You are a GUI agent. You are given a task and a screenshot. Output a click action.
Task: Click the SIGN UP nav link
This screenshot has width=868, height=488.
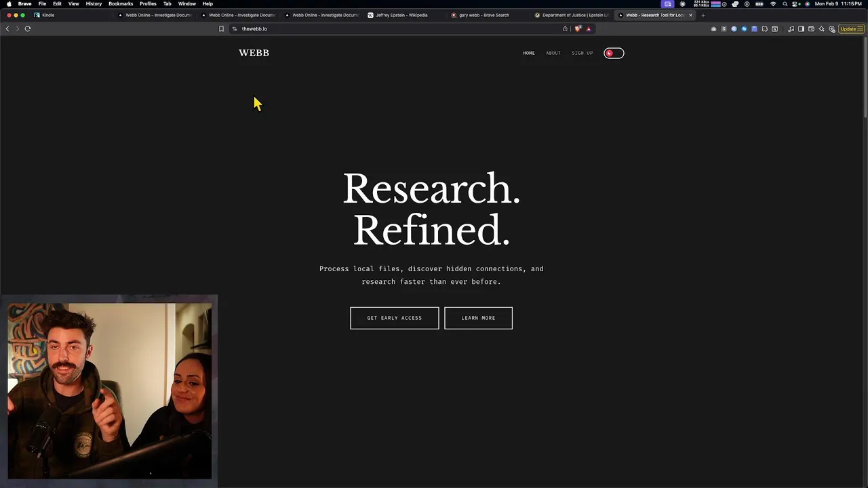tap(582, 53)
